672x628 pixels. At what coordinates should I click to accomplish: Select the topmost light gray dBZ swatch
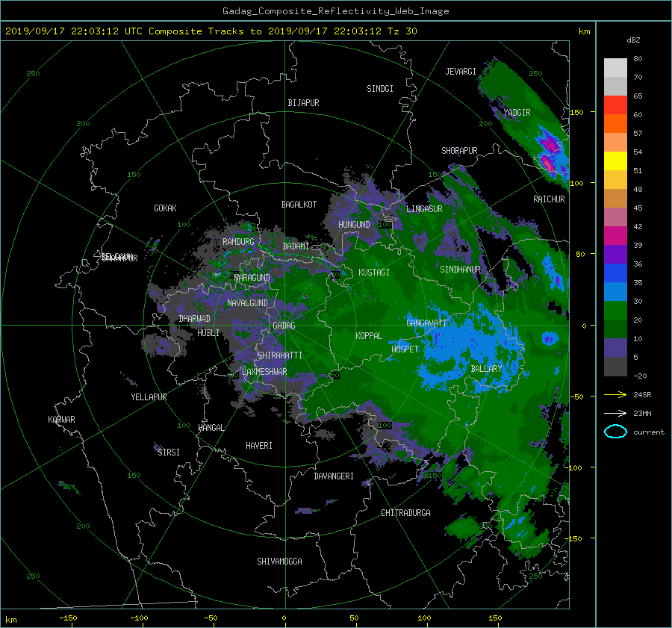(x=615, y=67)
